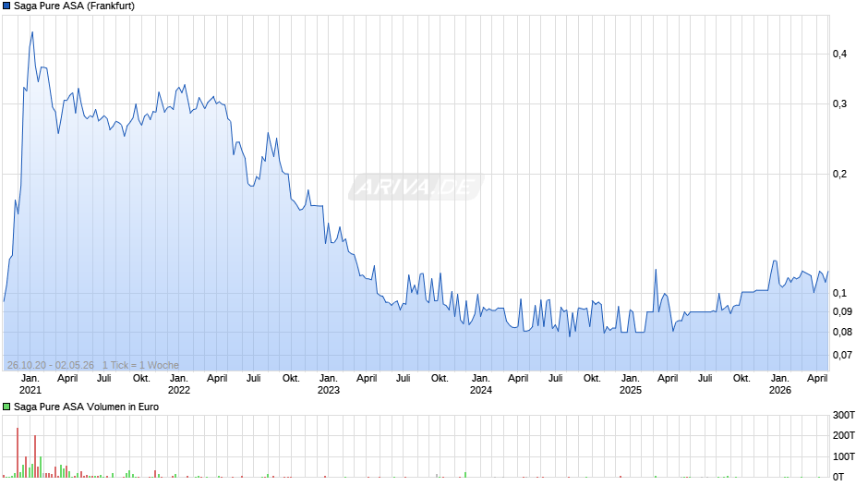Viewport: 868px width, 486px height.
Task: Click the 200T volume axis label
Action: coord(844,435)
